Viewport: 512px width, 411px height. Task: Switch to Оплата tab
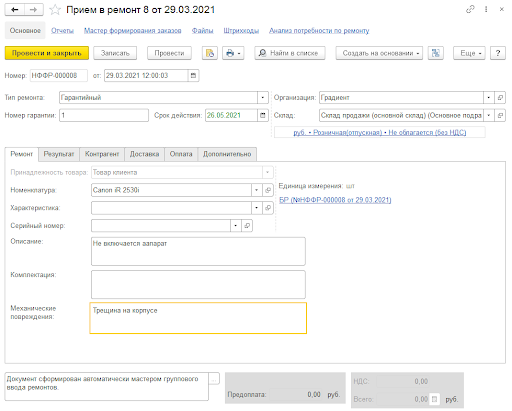(181, 154)
